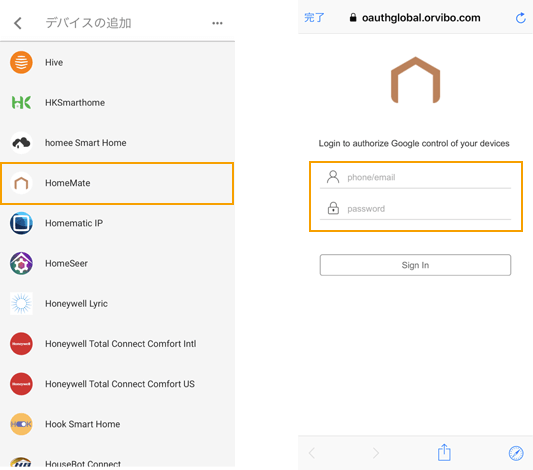Tap the HomeSeer gear house icon
The image size is (533, 470).
pos(21,263)
